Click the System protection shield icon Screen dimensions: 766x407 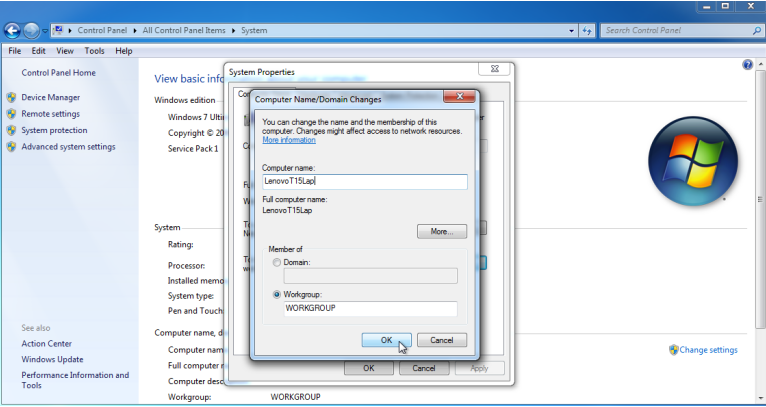coord(11,131)
